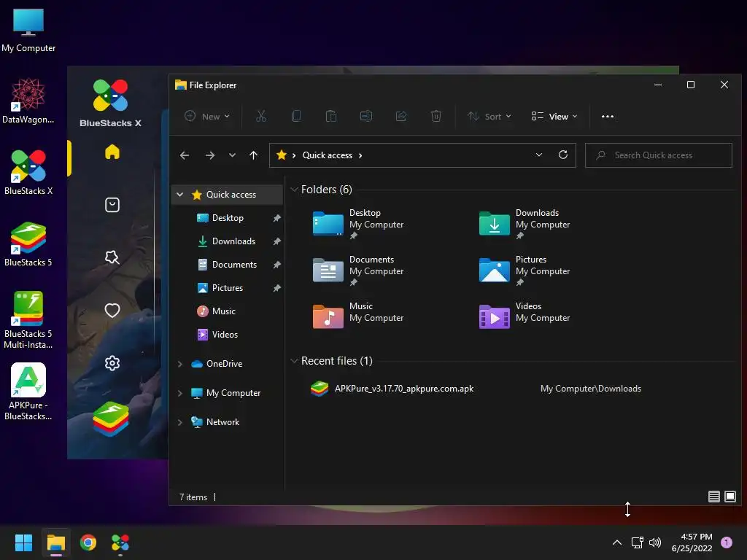Expand the Network tree node

(179, 422)
